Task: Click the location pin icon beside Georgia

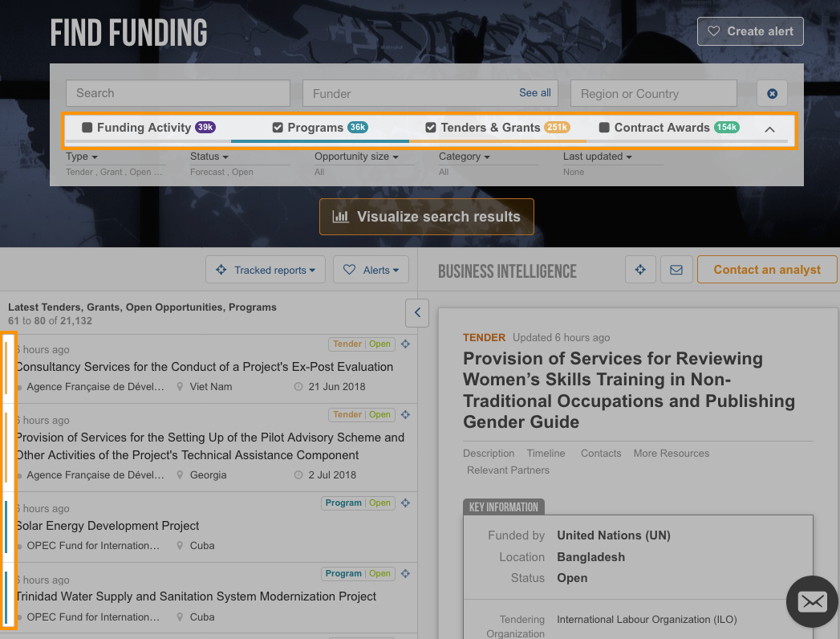Action: (180, 475)
